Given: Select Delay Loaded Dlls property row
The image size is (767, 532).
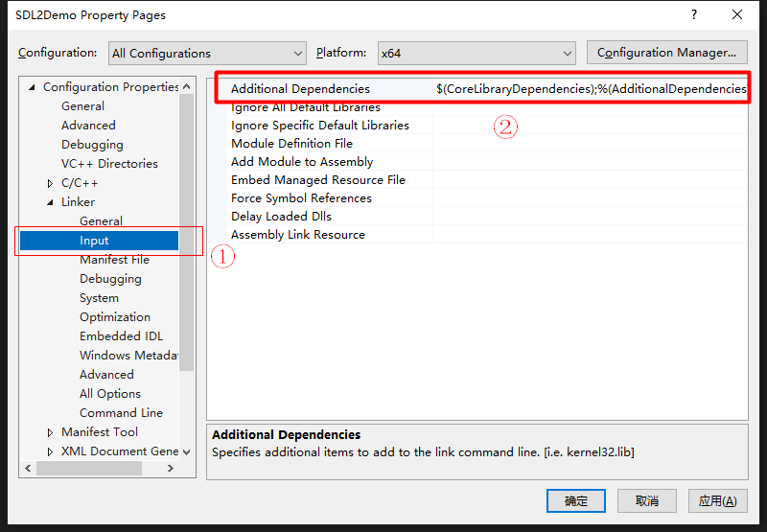Looking at the screenshot, I should point(281,217).
